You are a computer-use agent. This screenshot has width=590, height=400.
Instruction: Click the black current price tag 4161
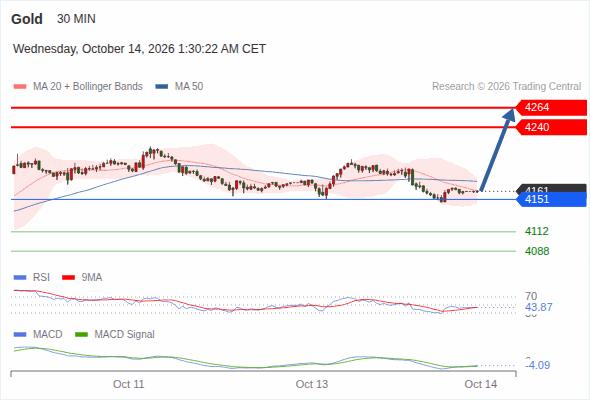[551, 189]
